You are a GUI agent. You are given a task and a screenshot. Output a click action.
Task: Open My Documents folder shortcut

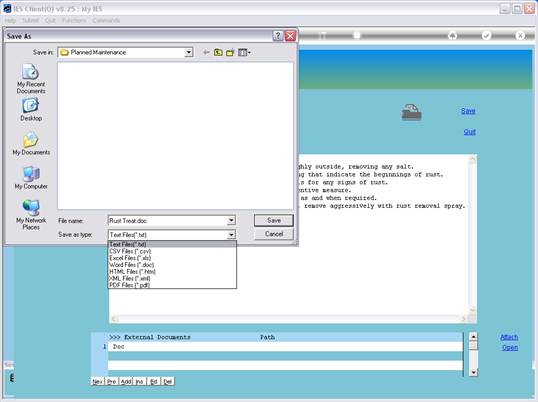tap(31, 144)
